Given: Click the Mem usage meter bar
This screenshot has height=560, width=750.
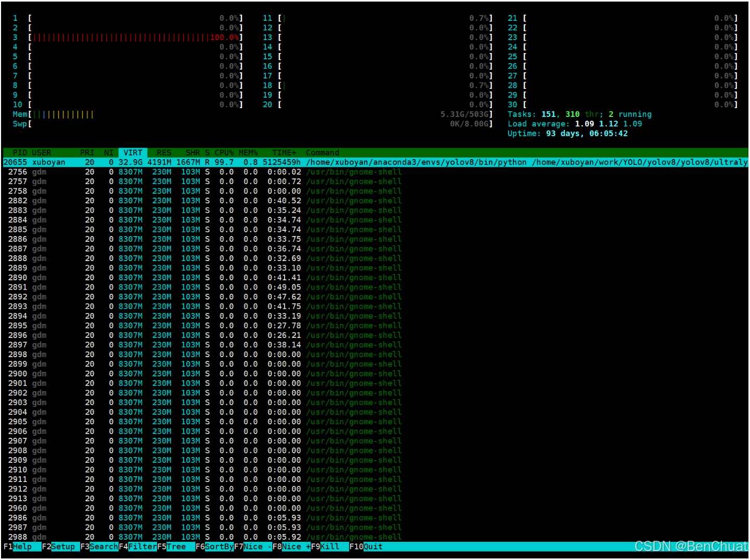Looking at the screenshot, I should tap(260, 114).
